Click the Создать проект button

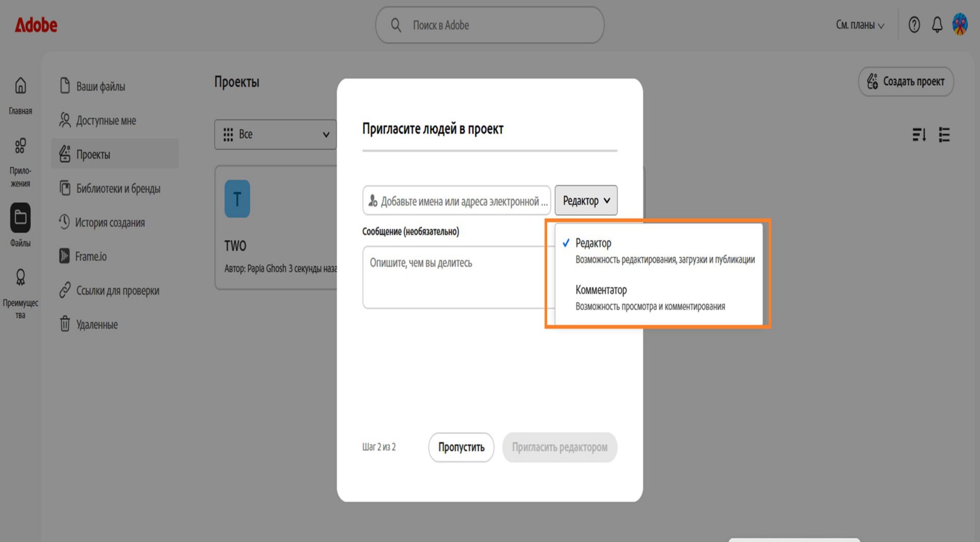pyautogui.click(x=906, y=81)
